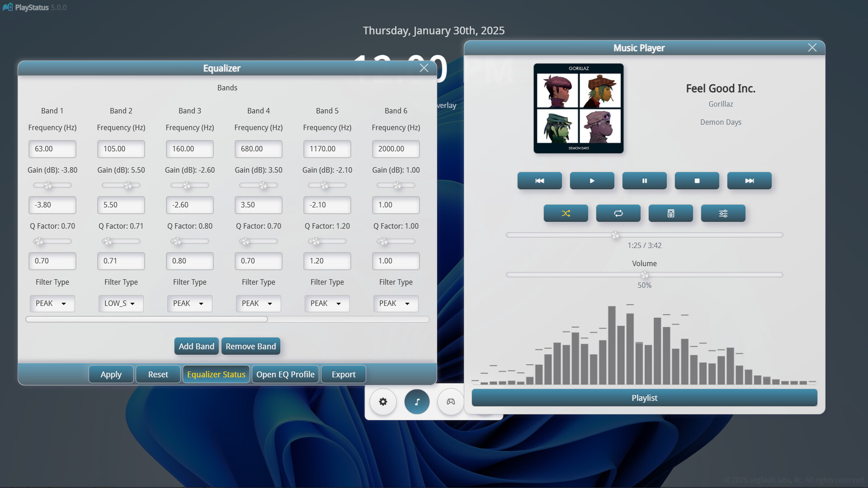Apply the equalizer settings
Viewport: 868px width, 488px height.
coord(110,374)
